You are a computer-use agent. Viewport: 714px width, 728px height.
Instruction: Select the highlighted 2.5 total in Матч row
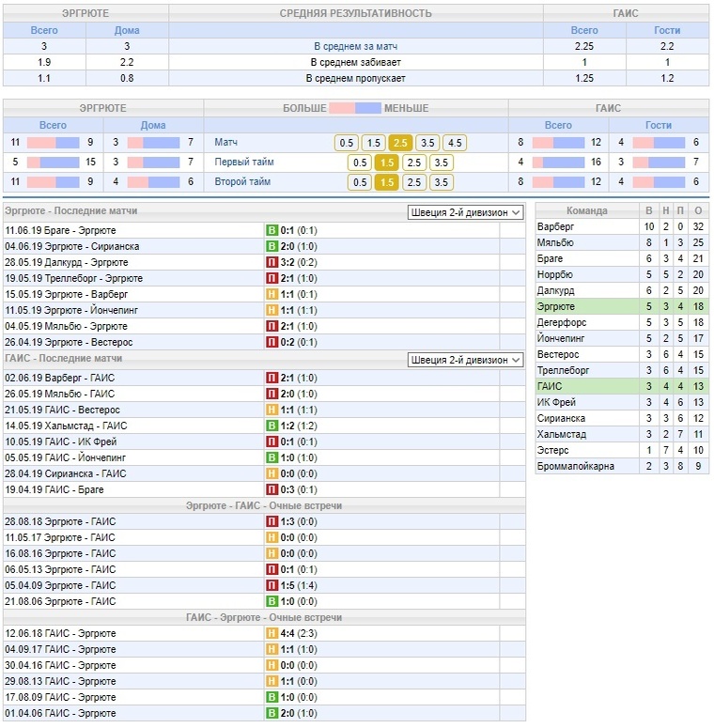point(400,143)
